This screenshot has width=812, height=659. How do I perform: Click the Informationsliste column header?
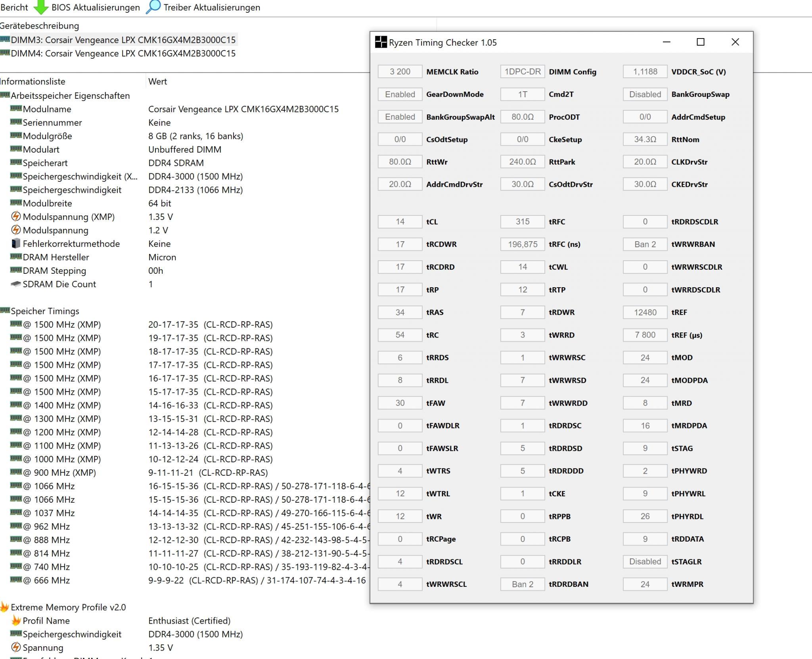pyautogui.click(x=33, y=81)
